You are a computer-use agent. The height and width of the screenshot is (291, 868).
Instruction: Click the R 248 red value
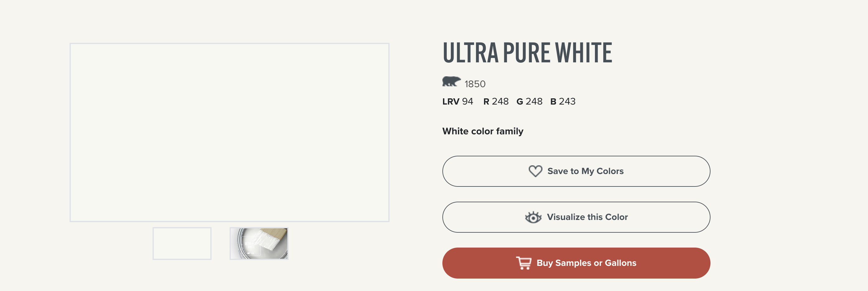496,101
